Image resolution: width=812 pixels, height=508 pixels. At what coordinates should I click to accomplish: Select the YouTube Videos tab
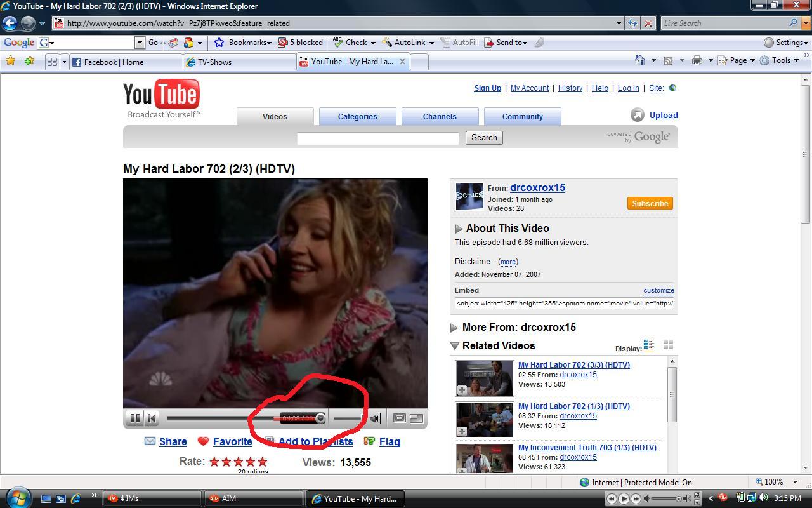[x=275, y=117]
